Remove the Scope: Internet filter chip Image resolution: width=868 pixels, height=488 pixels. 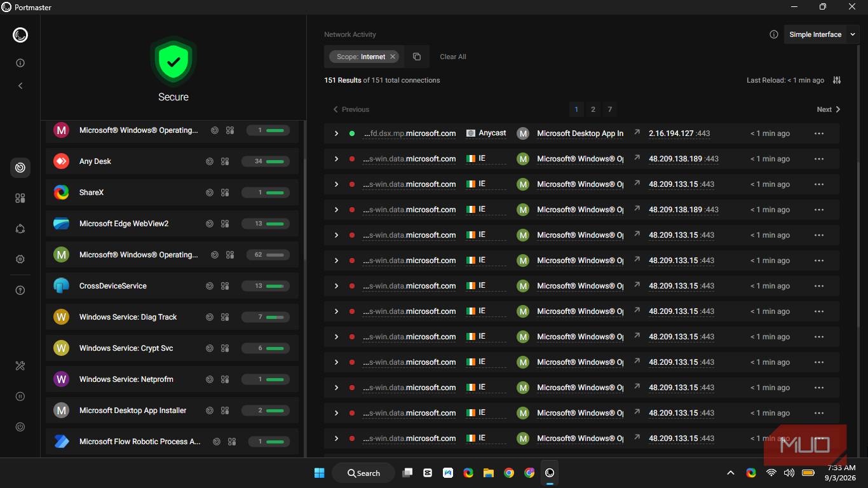tap(393, 57)
